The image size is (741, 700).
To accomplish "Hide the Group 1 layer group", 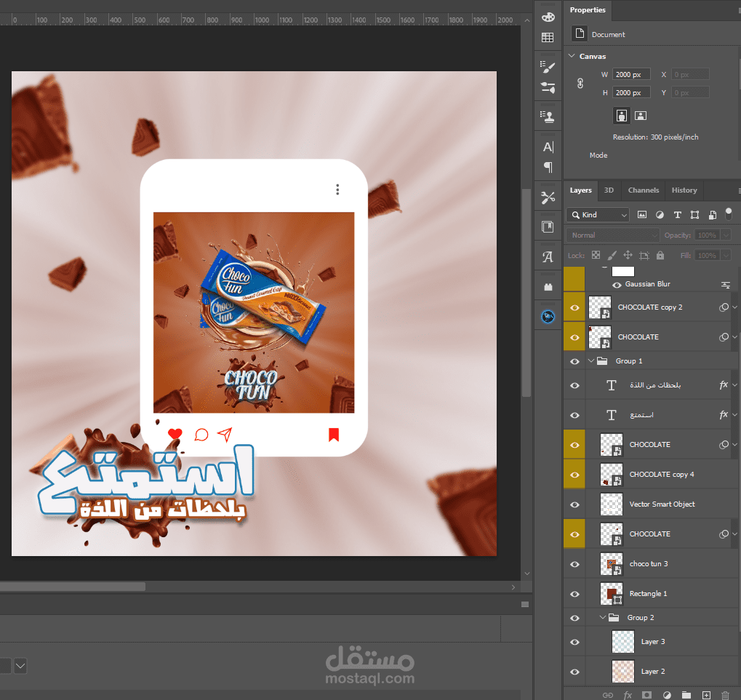I will pos(574,361).
